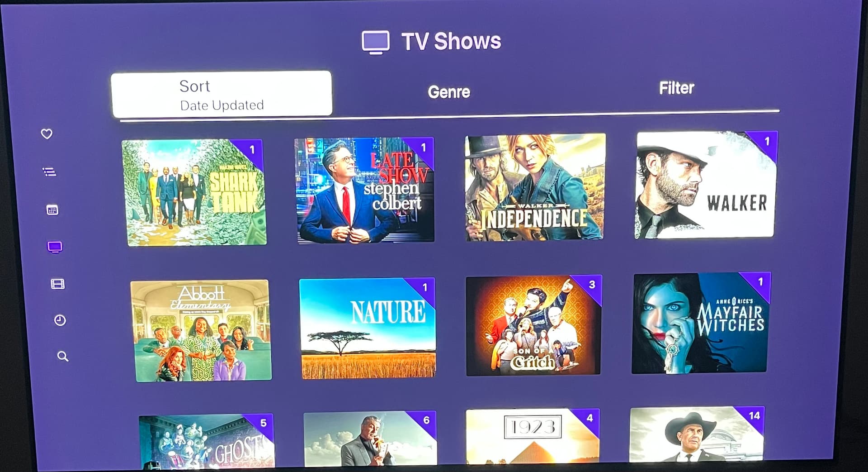
Task: Open The Late Show Stephen Colbert thumbnail
Action: click(364, 190)
